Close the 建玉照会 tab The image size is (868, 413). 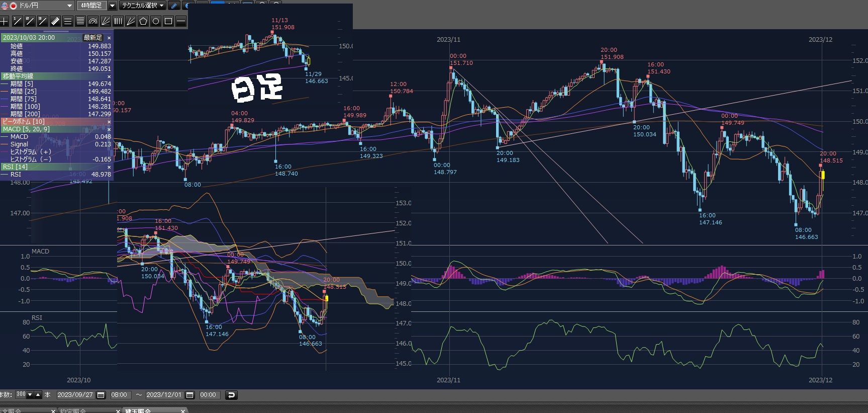click(x=183, y=411)
